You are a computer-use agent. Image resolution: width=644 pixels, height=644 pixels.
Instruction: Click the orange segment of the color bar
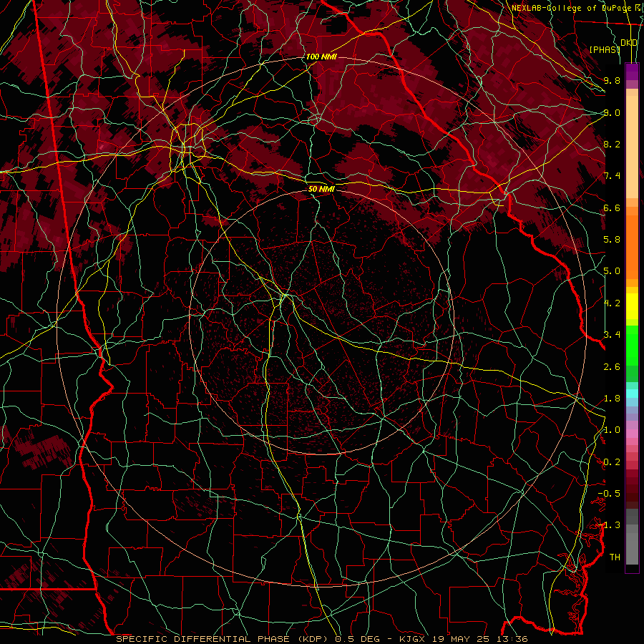click(x=632, y=246)
